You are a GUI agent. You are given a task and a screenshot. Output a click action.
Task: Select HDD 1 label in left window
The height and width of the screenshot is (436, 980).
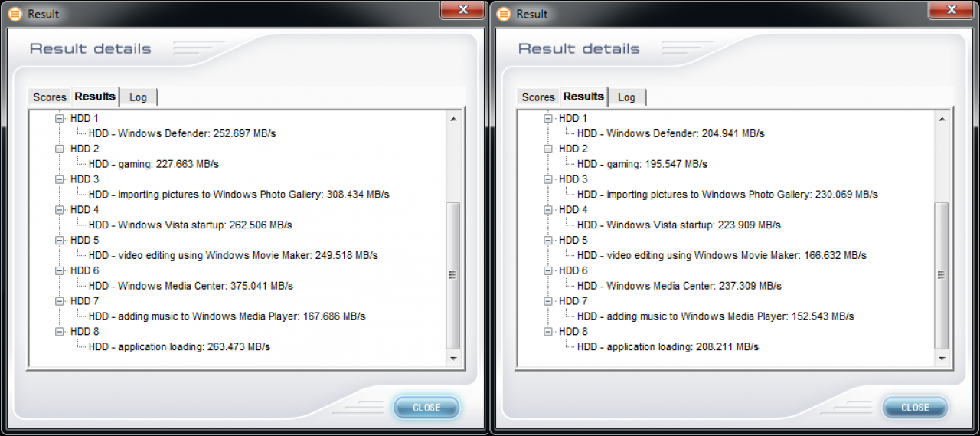click(84, 119)
